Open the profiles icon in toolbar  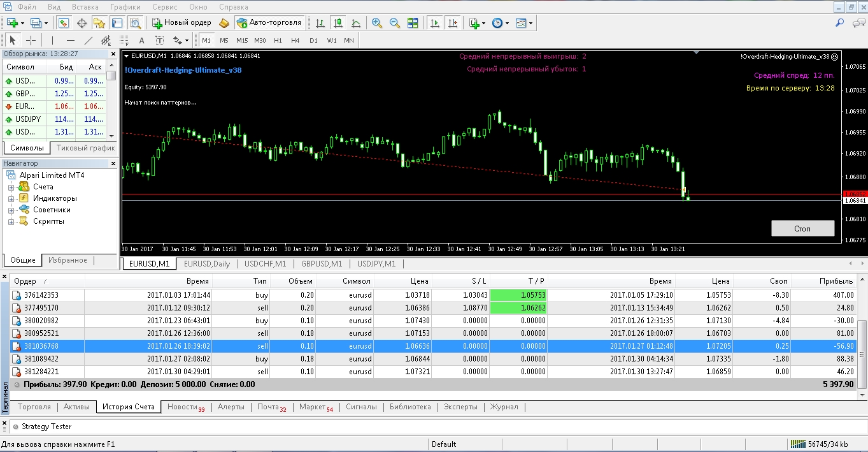pos(36,23)
